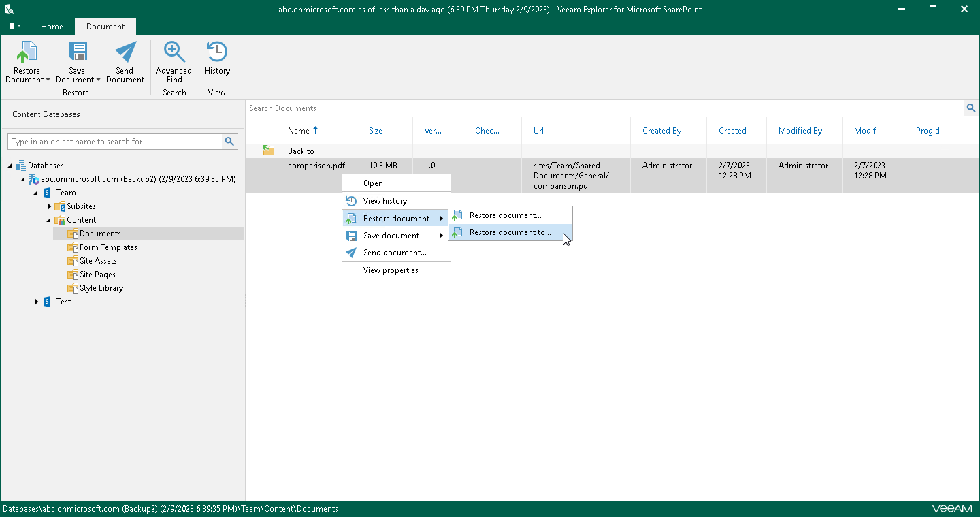
Task: Collapse the Content folder node
Action: click(x=48, y=220)
